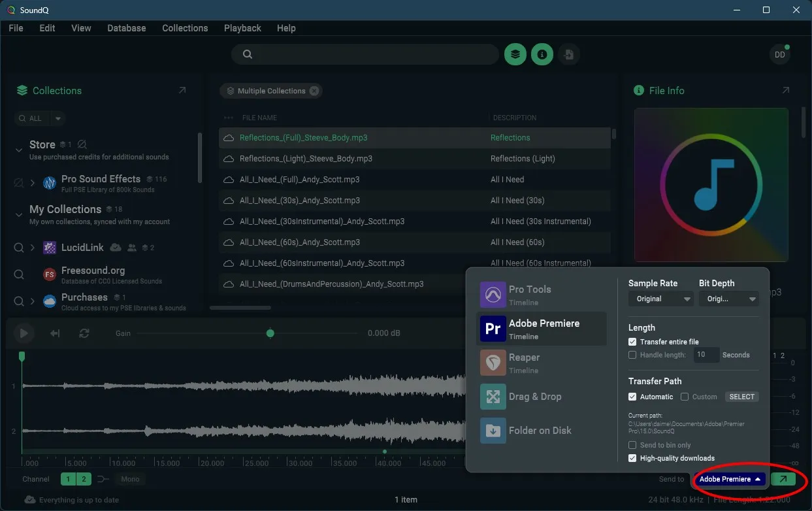812x511 pixels.
Task: Click the search icon beside Purchases
Action: tap(19, 301)
